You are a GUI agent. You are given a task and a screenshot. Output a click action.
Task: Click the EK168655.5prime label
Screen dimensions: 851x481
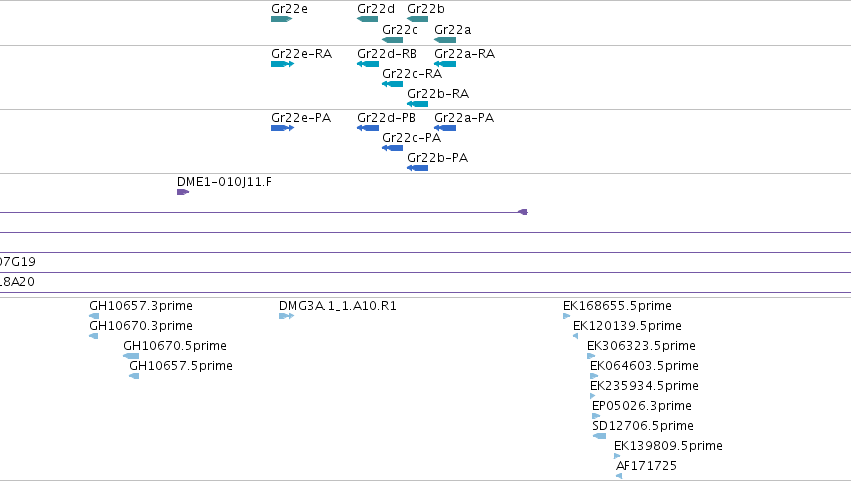tap(618, 306)
